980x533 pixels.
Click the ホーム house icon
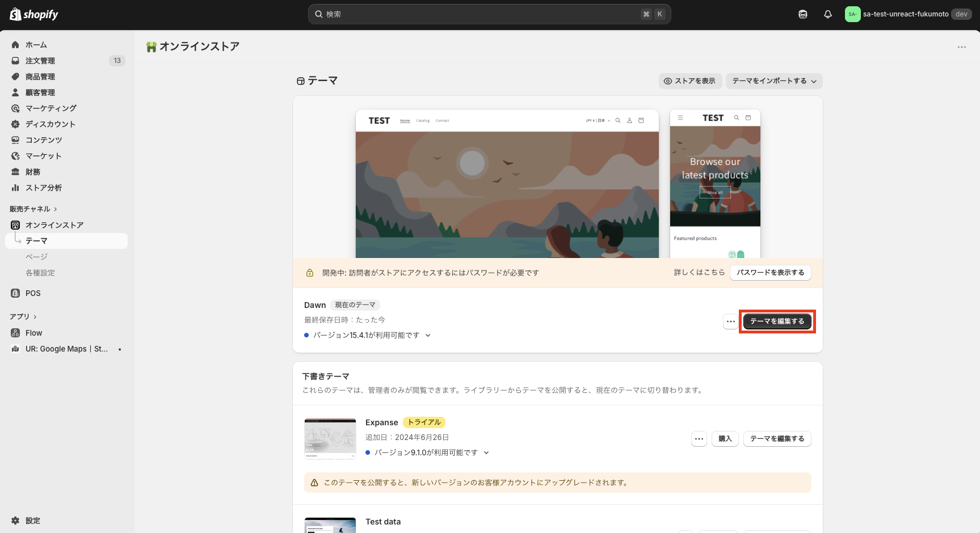coord(15,45)
